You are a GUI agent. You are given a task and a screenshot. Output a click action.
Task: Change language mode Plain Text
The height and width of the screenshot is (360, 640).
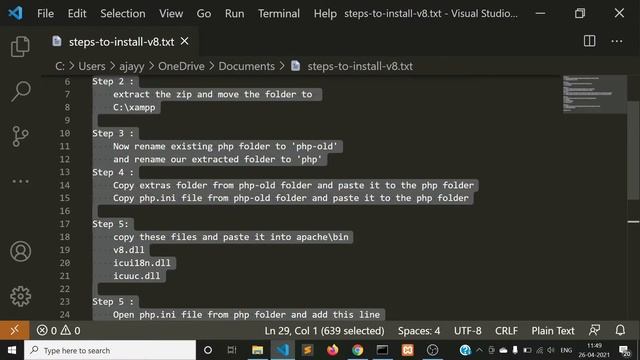553,330
